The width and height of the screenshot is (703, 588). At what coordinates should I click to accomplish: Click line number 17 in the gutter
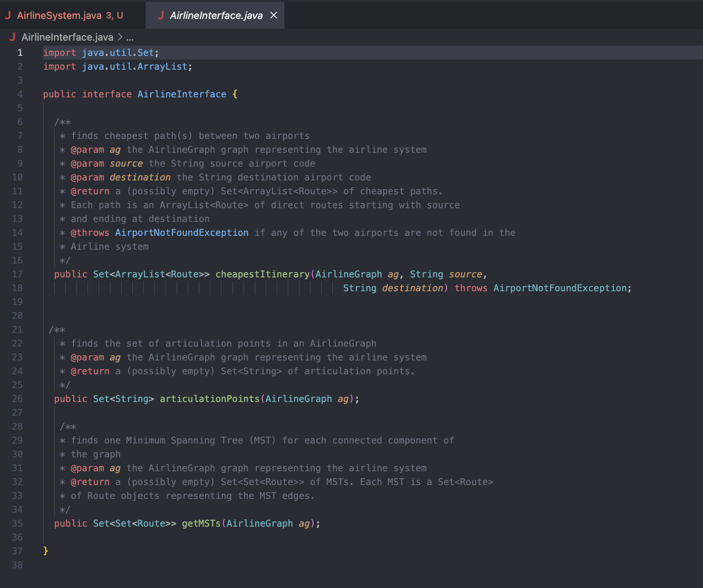tap(17, 274)
